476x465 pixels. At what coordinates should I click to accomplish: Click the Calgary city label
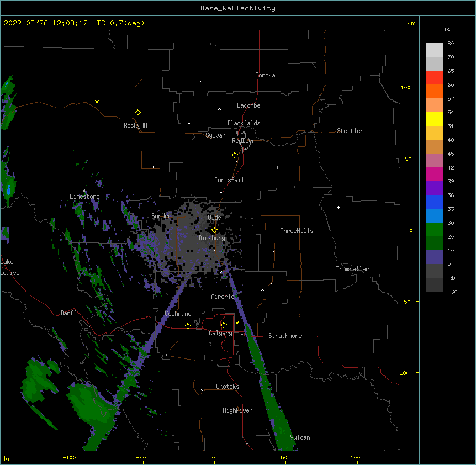click(220, 333)
